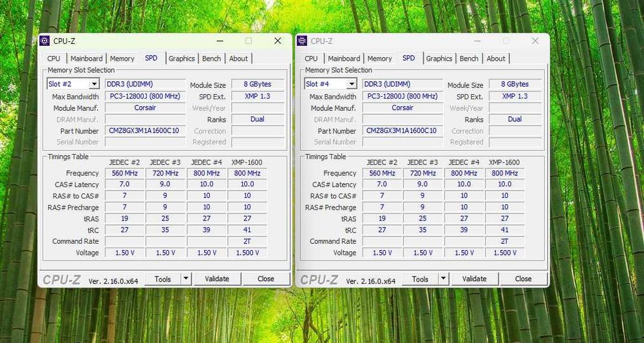Click CAS# Latency 9.0 cell in left window

pyautogui.click(x=165, y=184)
